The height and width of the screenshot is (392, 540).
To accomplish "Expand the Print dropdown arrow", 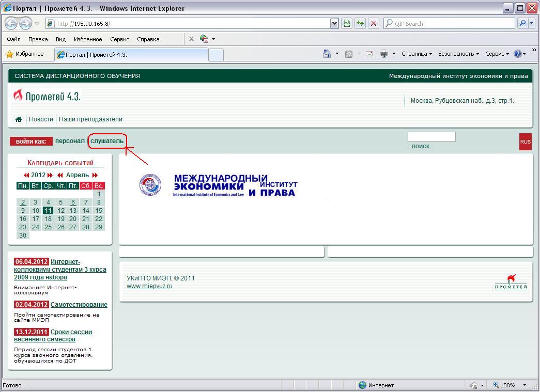I will click(394, 54).
